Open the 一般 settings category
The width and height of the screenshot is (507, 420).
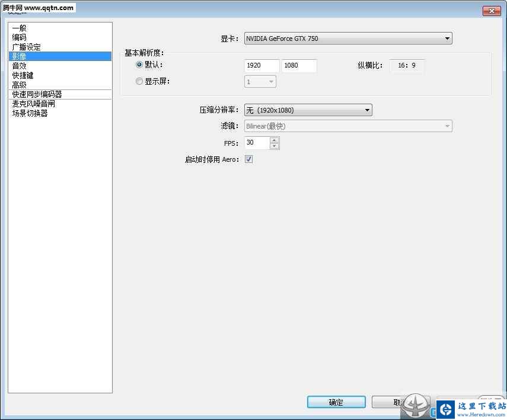[x=20, y=28]
